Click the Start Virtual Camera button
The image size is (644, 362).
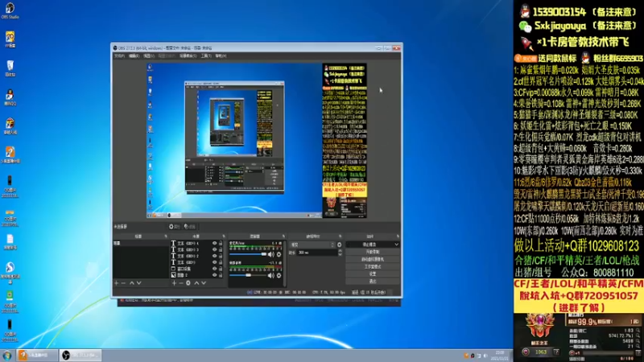click(373, 259)
